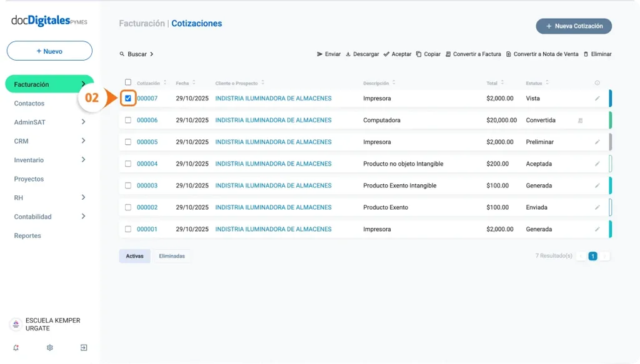The image size is (640, 364).
Task: Open settings via the gear icon
Action: coord(49,348)
